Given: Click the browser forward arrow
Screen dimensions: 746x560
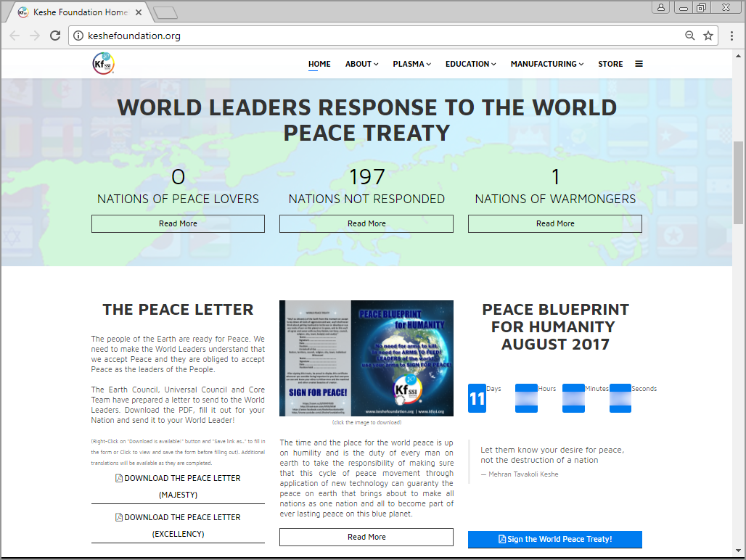Looking at the screenshot, I should (x=35, y=36).
